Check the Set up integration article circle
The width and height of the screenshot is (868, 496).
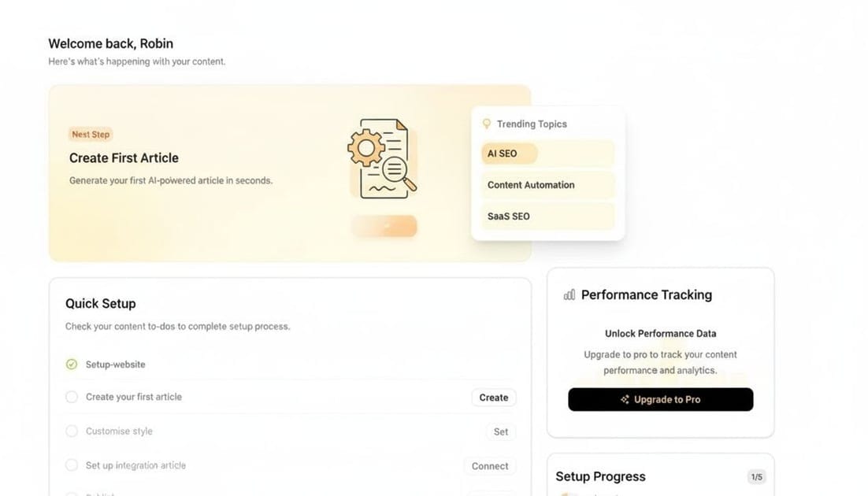point(71,465)
